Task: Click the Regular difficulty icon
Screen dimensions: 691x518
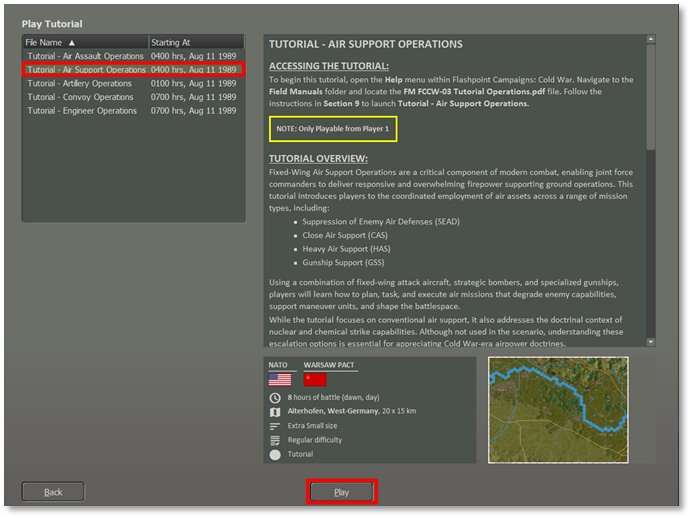Action: tap(275, 440)
